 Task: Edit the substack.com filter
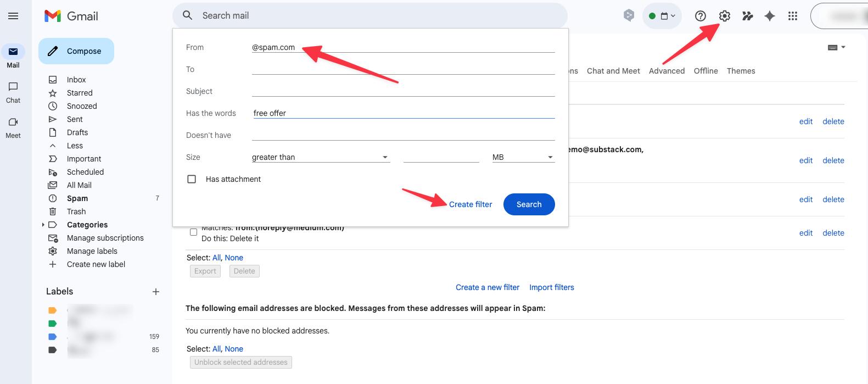pos(806,160)
